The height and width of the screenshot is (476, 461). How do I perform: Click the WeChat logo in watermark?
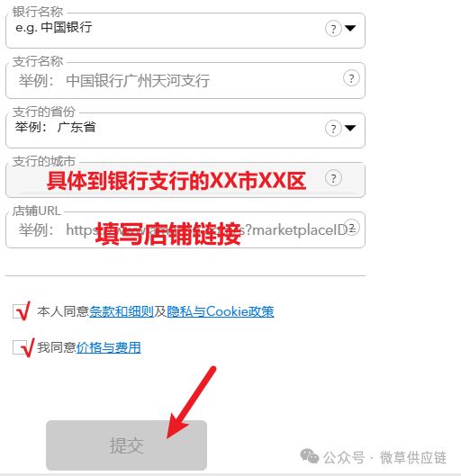[x=309, y=456]
